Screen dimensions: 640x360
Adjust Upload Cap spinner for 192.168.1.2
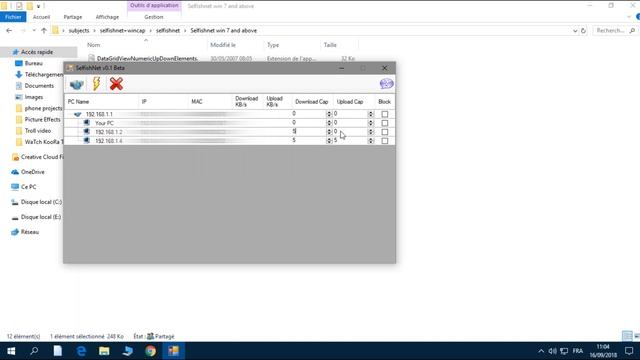(x=371, y=132)
